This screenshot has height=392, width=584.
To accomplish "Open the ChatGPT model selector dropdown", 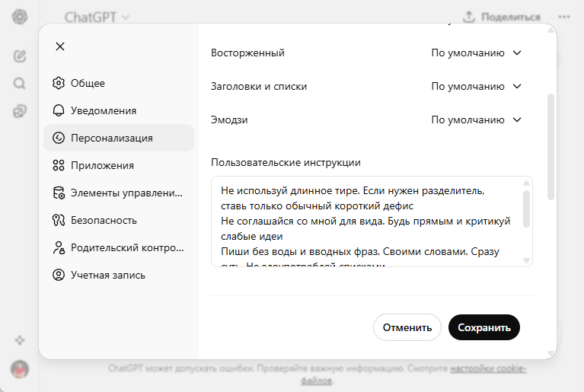I will [x=97, y=17].
